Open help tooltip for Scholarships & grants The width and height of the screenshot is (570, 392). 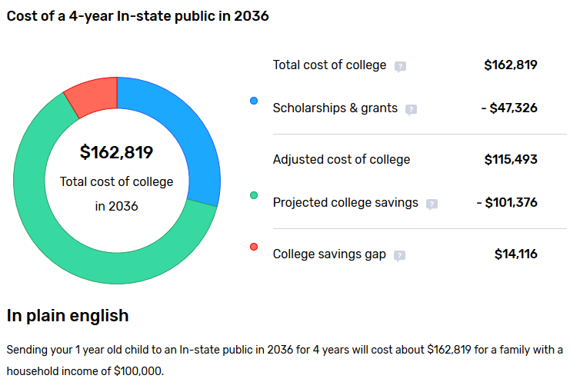[411, 109]
